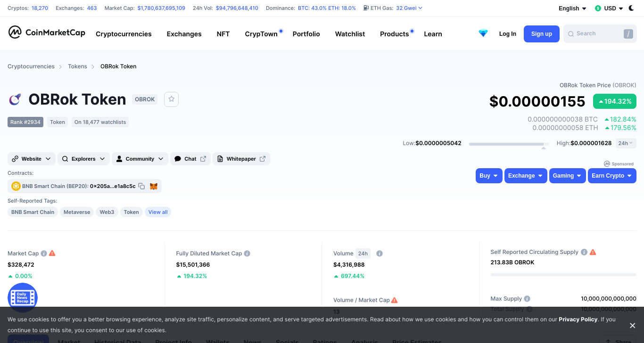Image resolution: width=644 pixels, height=343 pixels.
Task: Open English language selector
Action: tap(572, 8)
